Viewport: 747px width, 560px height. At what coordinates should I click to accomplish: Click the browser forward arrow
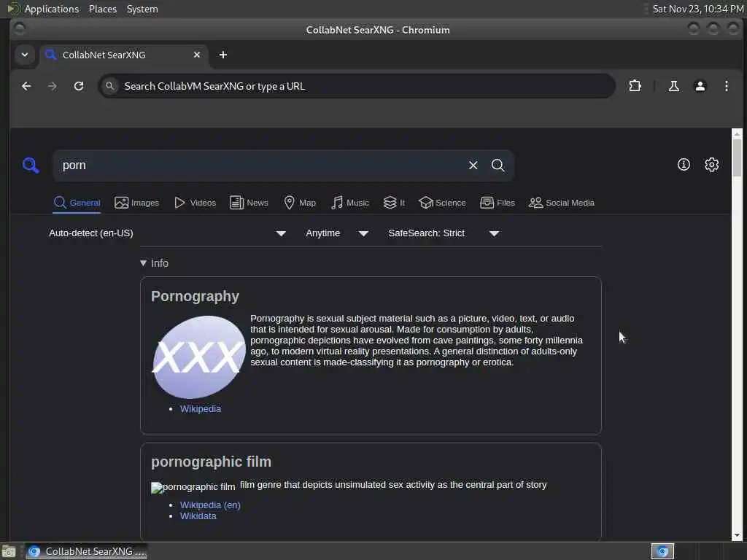click(x=53, y=86)
